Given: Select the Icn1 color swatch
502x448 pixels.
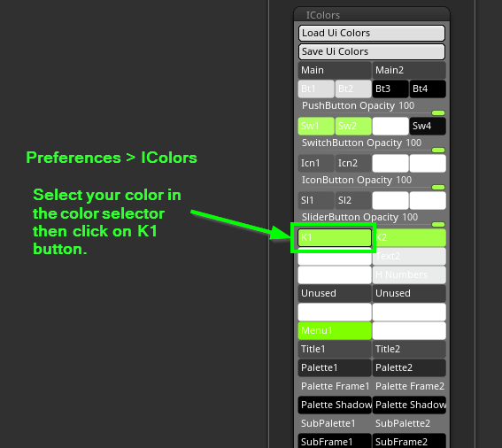Looking at the screenshot, I should coord(316,163).
